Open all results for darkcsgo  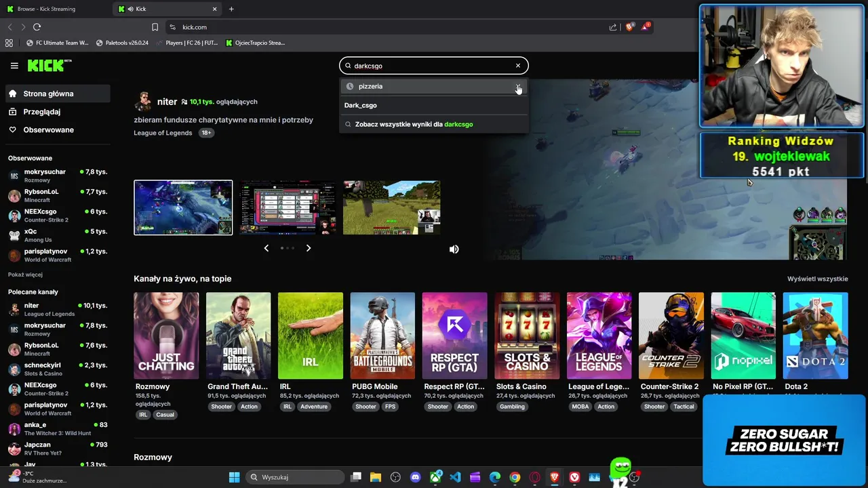coord(433,124)
